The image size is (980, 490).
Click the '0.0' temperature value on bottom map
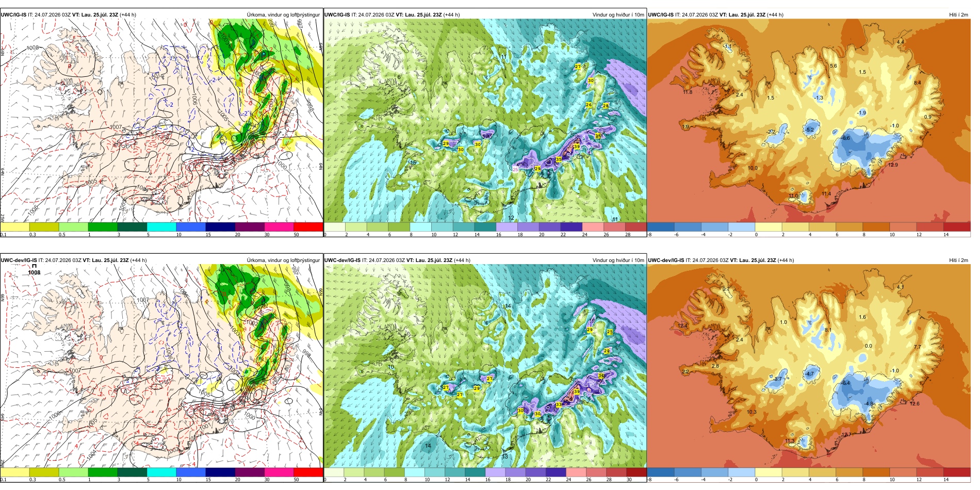click(868, 346)
